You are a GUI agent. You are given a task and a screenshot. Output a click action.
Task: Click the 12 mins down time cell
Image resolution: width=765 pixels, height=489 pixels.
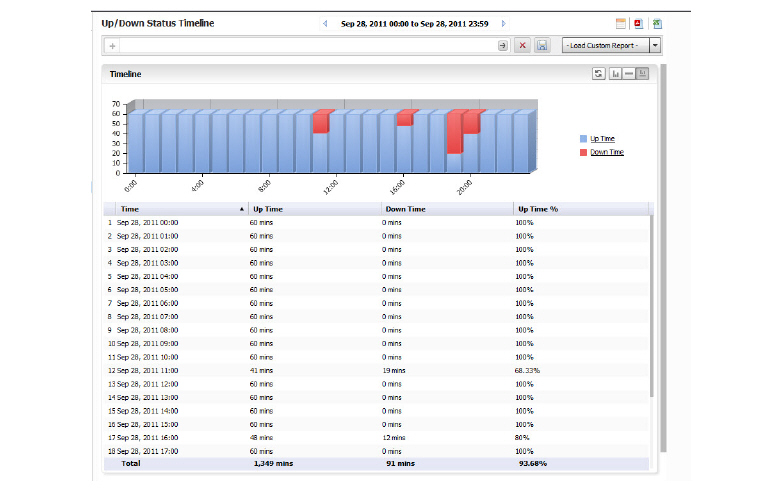pyautogui.click(x=394, y=438)
